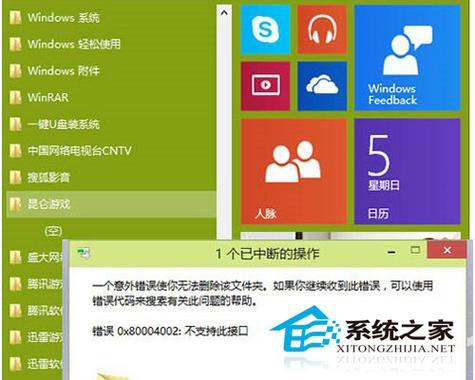Open the 迅雷软 folder entry

point(35,364)
